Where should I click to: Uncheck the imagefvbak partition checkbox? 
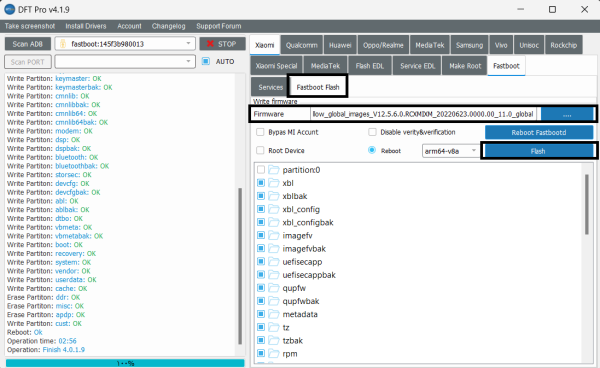261,248
